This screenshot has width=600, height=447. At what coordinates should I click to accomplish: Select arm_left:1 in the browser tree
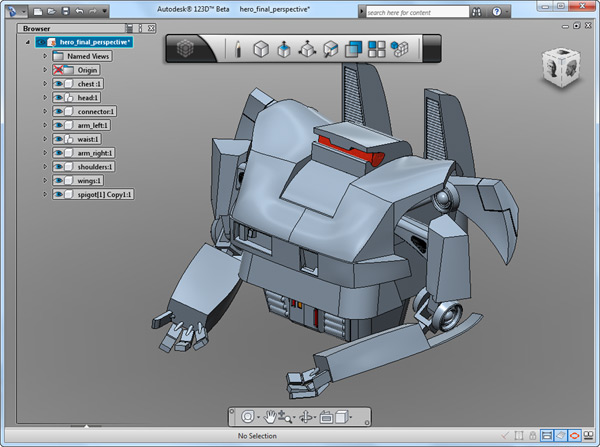(x=94, y=125)
